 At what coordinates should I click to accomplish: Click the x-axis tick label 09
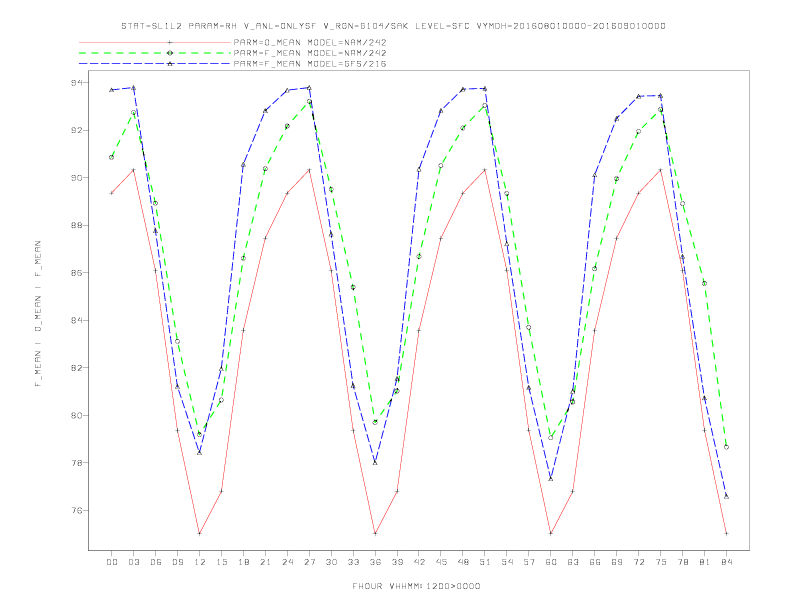pyautogui.click(x=177, y=562)
